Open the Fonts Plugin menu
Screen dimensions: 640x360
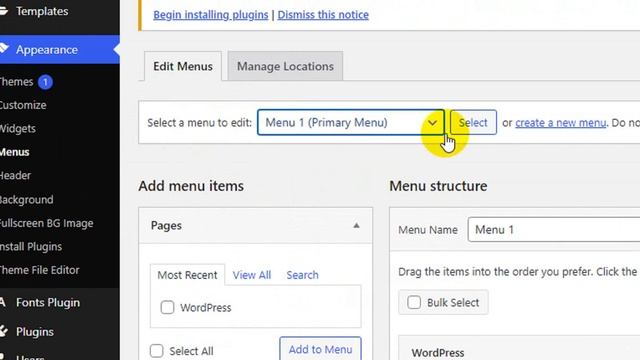click(x=48, y=302)
